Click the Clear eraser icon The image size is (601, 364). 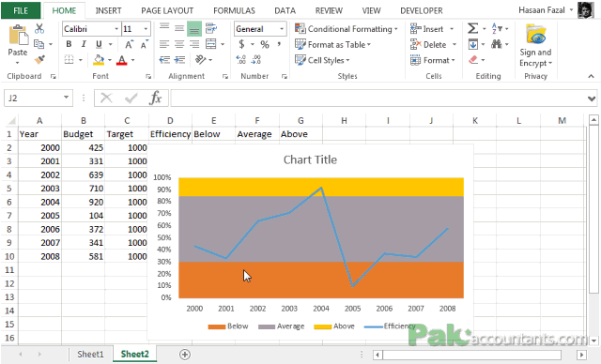pos(473,60)
